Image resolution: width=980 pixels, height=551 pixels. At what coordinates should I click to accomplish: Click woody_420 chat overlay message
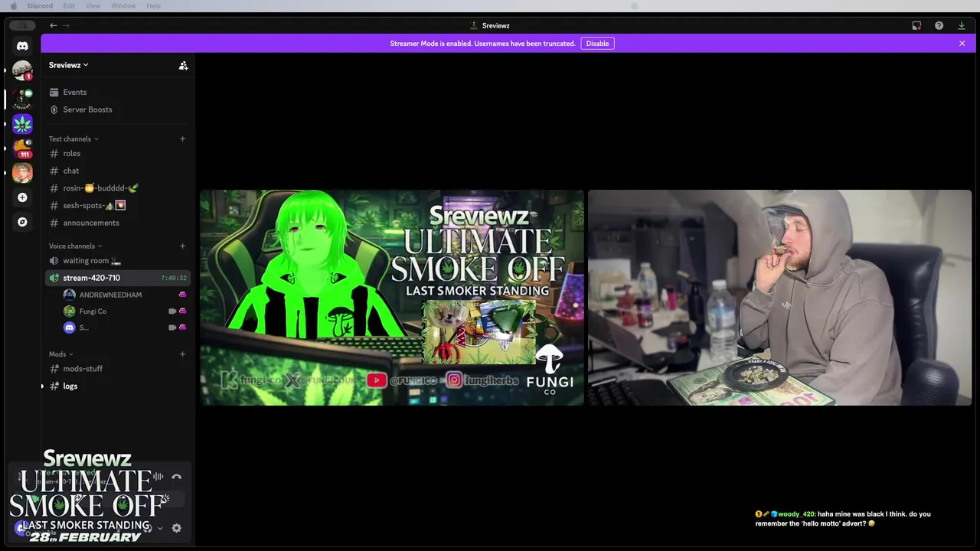pyautogui.click(x=843, y=519)
